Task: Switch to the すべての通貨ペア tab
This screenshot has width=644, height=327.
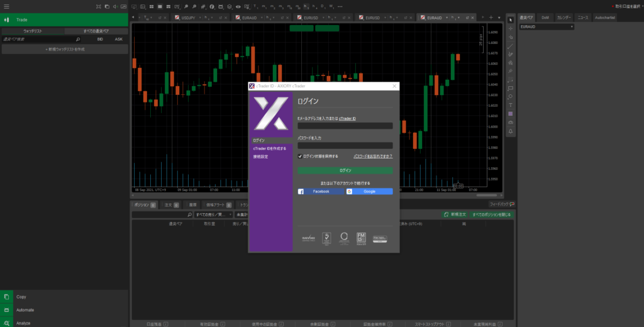Action: pyautogui.click(x=96, y=31)
